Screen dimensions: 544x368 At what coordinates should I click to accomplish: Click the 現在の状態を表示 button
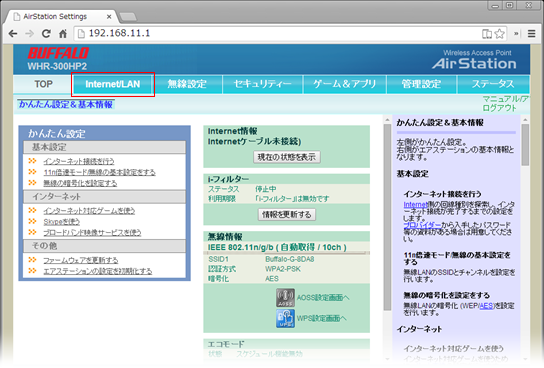tap(287, 157)
